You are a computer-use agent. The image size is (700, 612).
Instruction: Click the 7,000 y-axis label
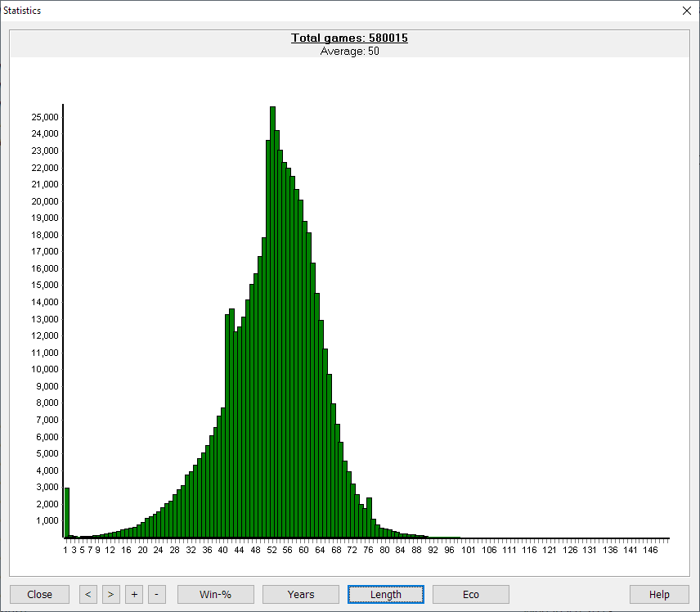pos(47,420)
